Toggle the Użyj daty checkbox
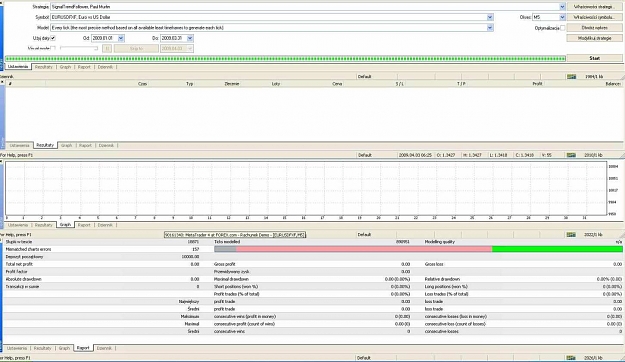 click(x=53, y=38)
